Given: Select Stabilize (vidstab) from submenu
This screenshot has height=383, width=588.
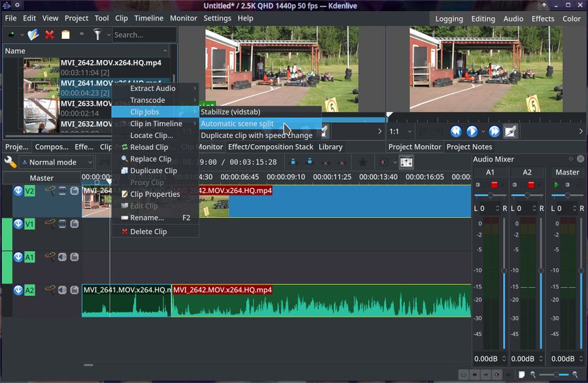Looking at the screenshot, I should [260, 112].
